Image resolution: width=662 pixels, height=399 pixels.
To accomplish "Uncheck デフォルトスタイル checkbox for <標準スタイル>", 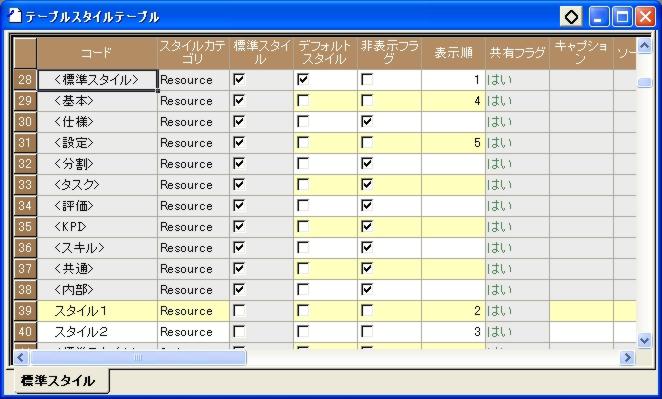I will click(x=303, y=79).
